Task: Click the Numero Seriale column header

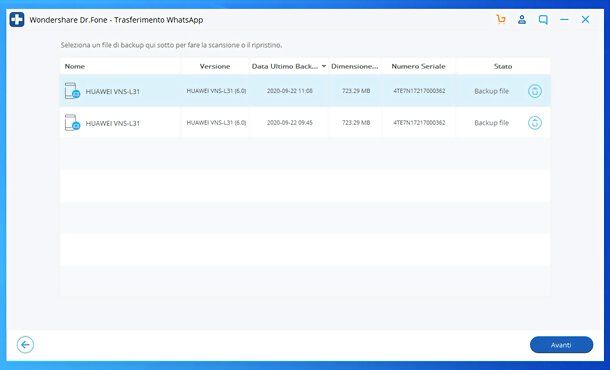Action: [x=418, y=66]
